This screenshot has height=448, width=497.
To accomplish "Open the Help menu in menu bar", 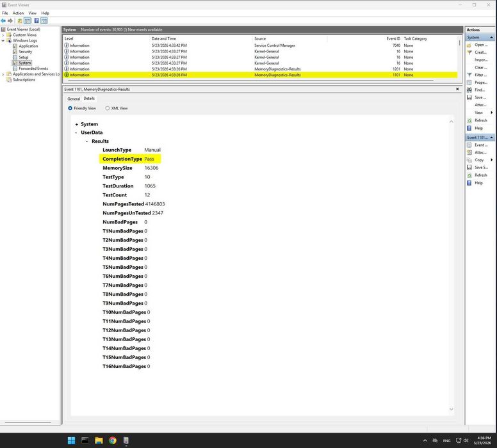I will pyautogui.click(x=45, y=13).
